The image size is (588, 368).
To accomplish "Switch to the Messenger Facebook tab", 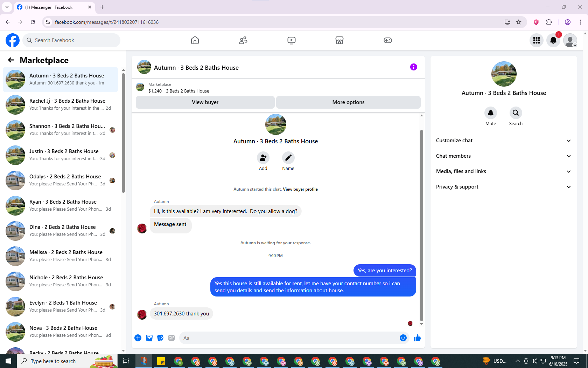I will pos(55,7).
